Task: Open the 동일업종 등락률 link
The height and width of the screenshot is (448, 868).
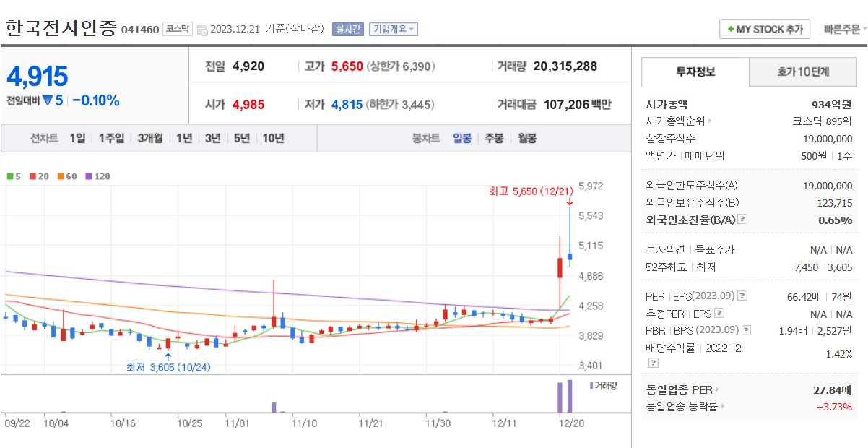Action: pos(682,407)
